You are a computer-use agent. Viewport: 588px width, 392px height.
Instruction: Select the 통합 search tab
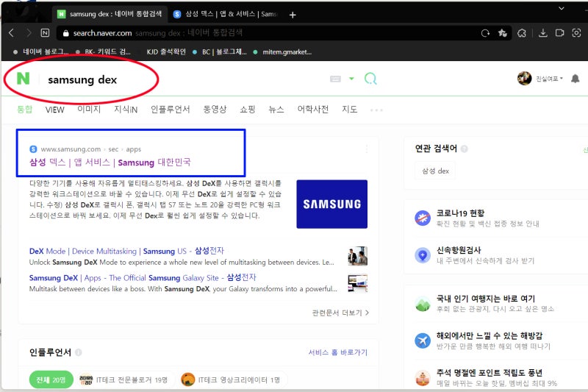(x=25, y=109)
